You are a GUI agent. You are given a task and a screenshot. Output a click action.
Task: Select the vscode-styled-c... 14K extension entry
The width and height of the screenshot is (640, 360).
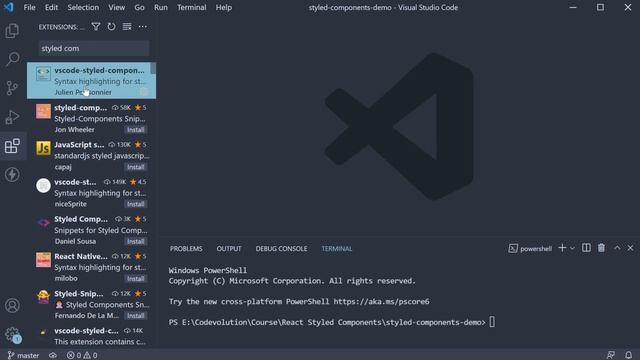pos(91,336)
